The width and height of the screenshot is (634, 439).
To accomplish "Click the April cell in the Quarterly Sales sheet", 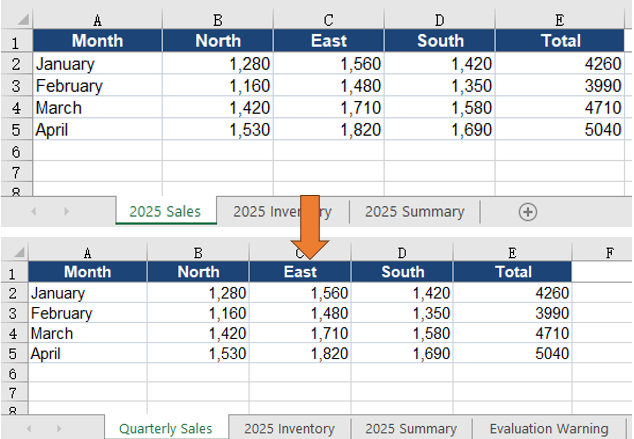I will click(88, 353).
